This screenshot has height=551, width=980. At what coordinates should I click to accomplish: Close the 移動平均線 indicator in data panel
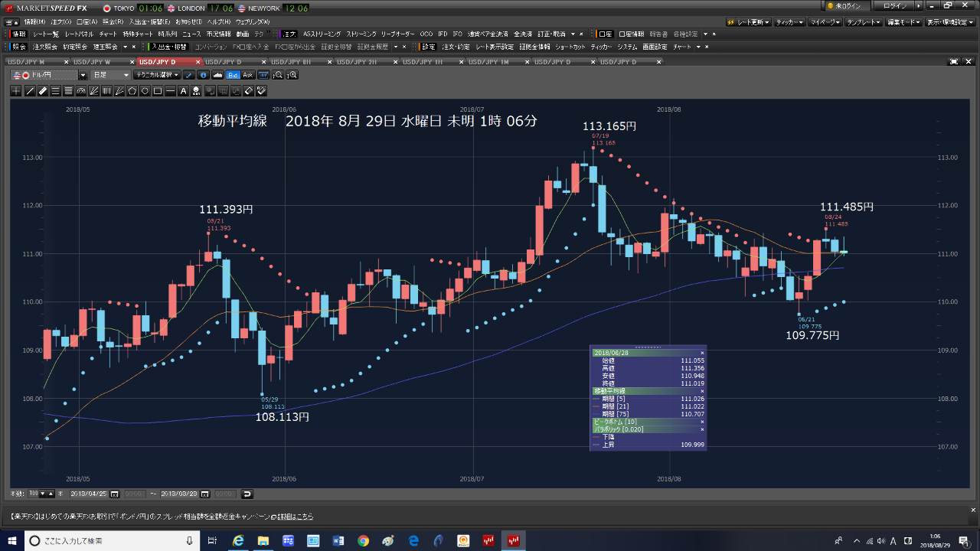click(702, 391)
